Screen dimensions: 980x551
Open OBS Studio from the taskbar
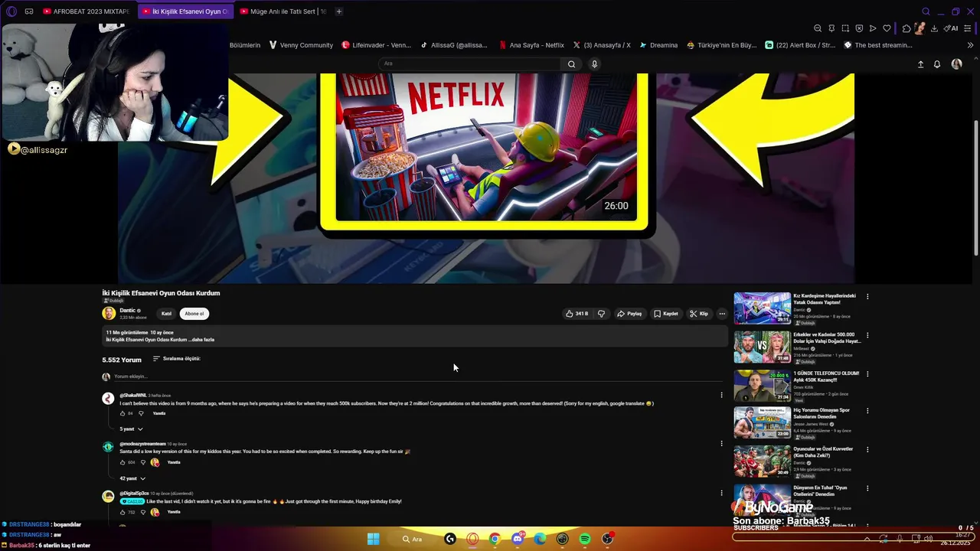[607, 539]
